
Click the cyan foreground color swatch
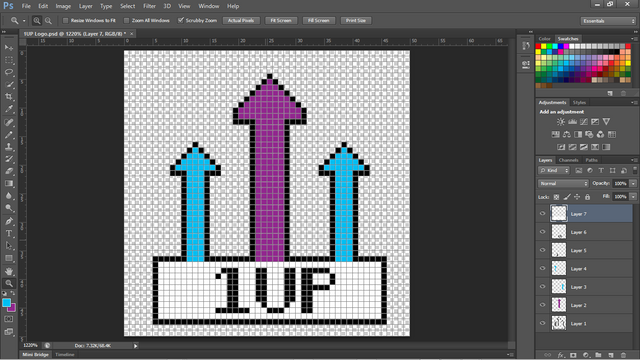click(6, 302)
